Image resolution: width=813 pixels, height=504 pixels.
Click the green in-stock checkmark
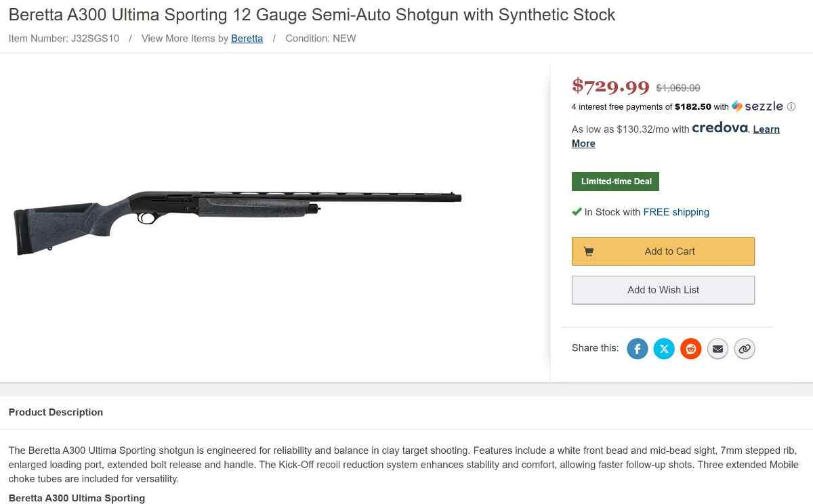point(577,212)
